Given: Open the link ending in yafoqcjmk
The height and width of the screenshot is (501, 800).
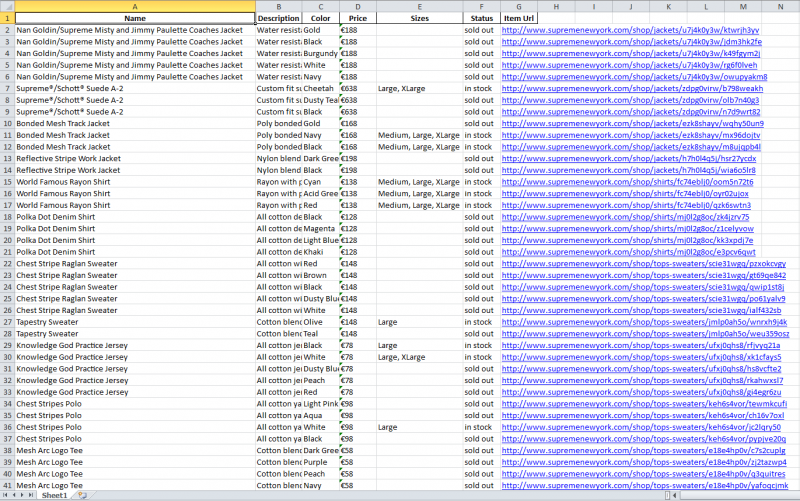Looking at the screenshot, I should click(644, 486).
